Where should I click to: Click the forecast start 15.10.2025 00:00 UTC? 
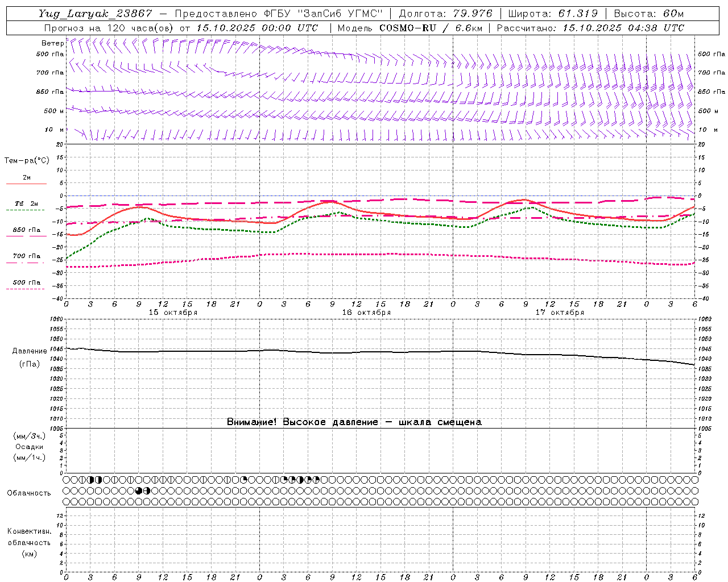[257, 28]
